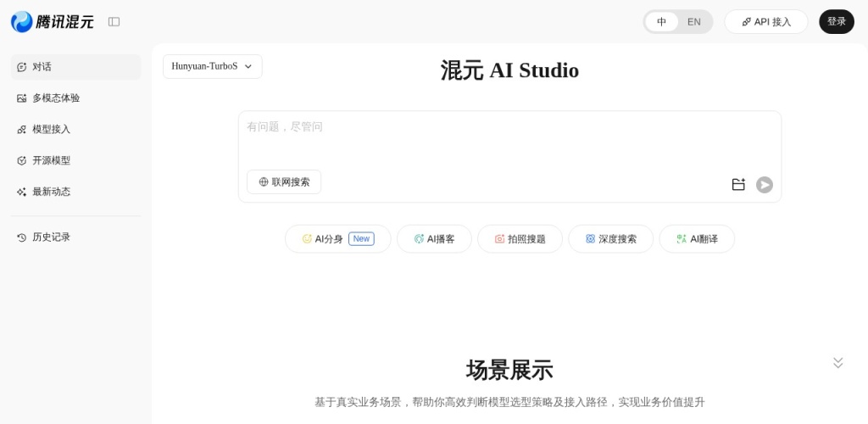Launch the AI翻译 translation tool
Screen dimensions: 868x424
click(697, 239)
